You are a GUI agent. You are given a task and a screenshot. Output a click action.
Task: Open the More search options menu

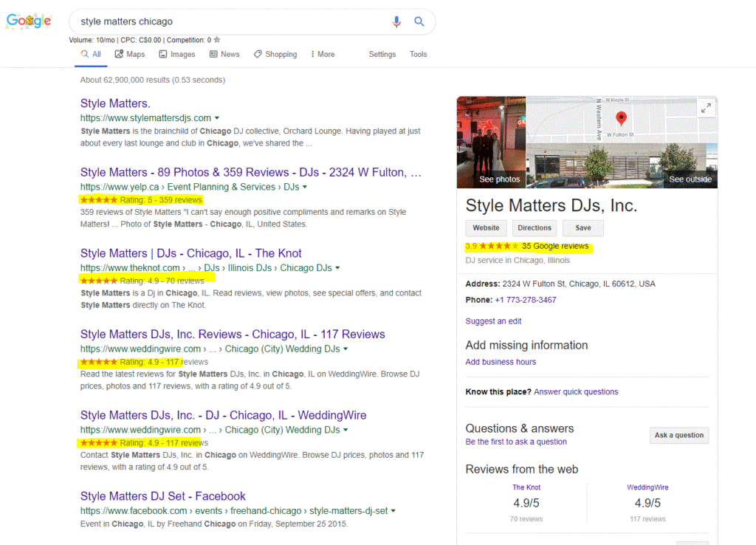tap(323, 55)
